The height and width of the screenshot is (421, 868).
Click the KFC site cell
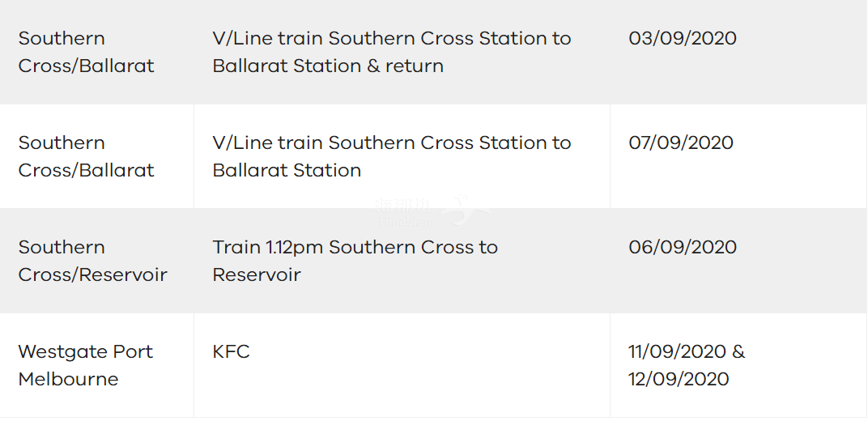point(402,365)
